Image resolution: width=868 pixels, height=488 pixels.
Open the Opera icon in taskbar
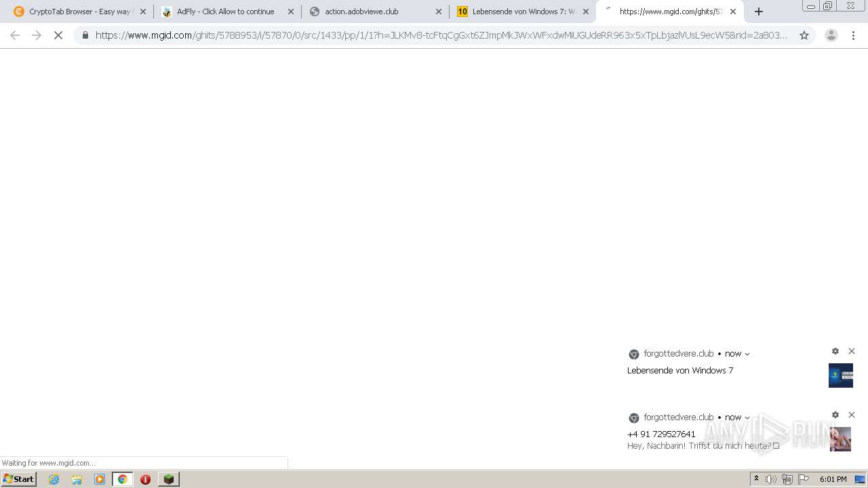[145, 479]
